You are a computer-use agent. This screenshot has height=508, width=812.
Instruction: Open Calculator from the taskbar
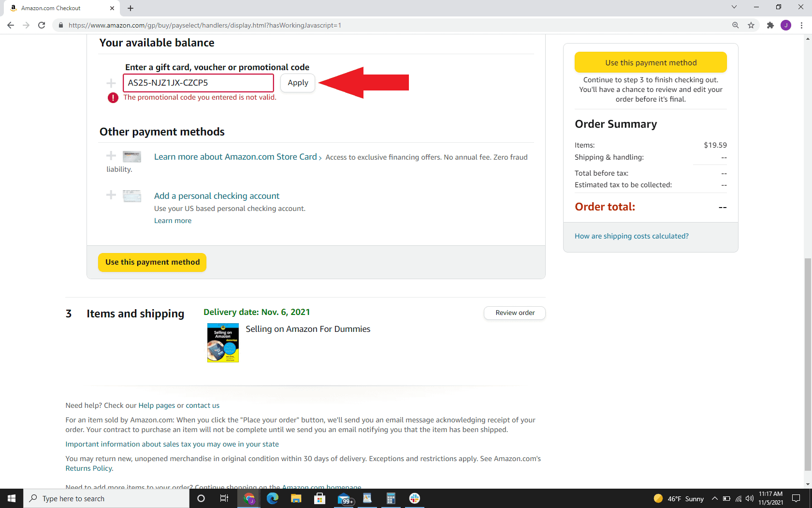point(391,498)
